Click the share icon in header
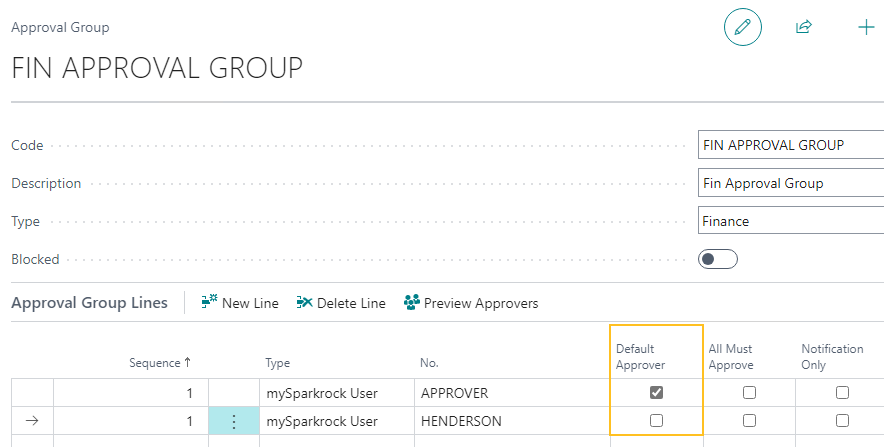884x447 pixels. (x=803, y=27)
